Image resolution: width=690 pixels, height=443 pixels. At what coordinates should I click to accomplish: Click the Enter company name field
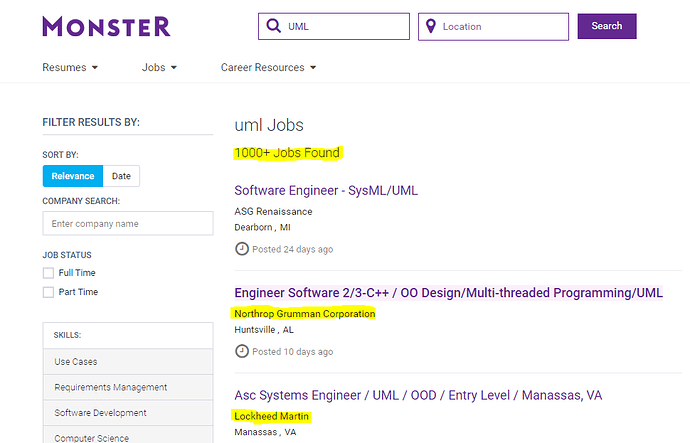click(x=128, y=223)
